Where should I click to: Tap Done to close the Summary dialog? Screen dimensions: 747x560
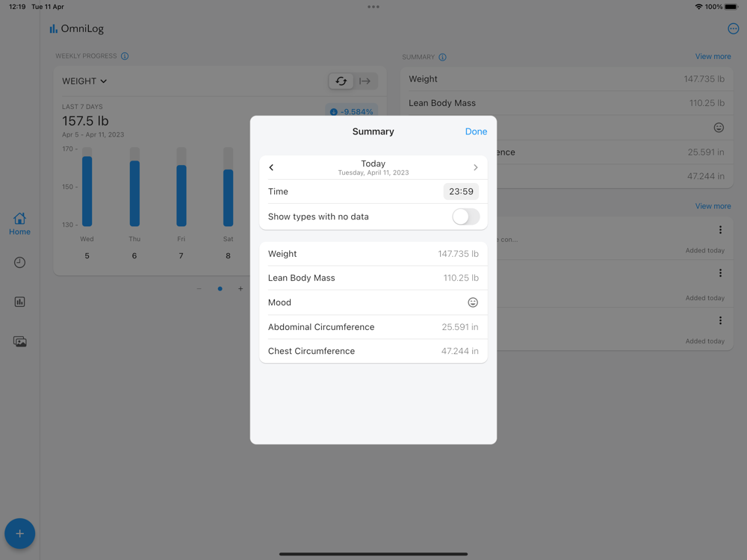pyautogui.click(x=475, y=131)
